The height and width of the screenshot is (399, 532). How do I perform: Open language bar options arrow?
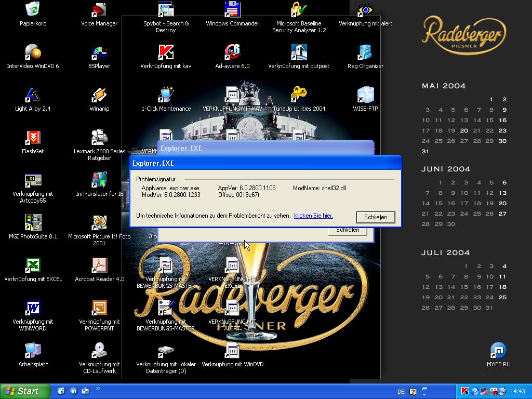[424, 395]
